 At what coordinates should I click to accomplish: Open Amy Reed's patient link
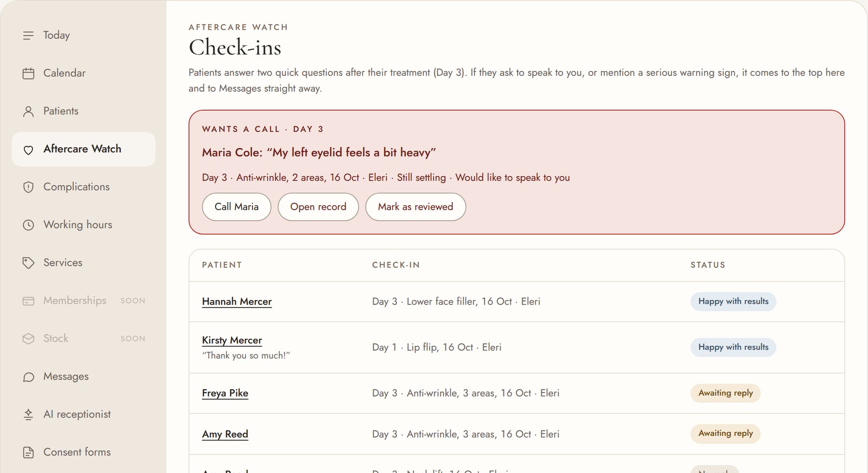pyautogui.click(x=225, y=434)
